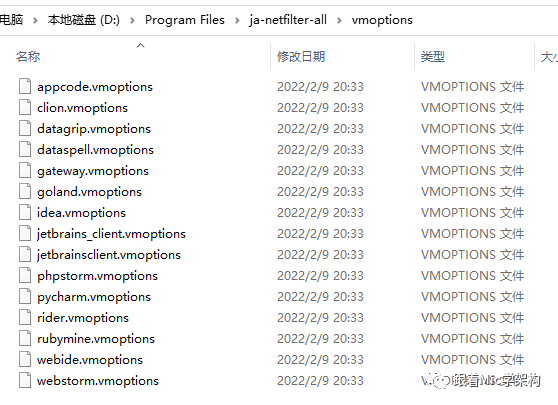Sort files by 类型 column header
The height and width of the screenshot is (405, 558).
tap(433, 57)
